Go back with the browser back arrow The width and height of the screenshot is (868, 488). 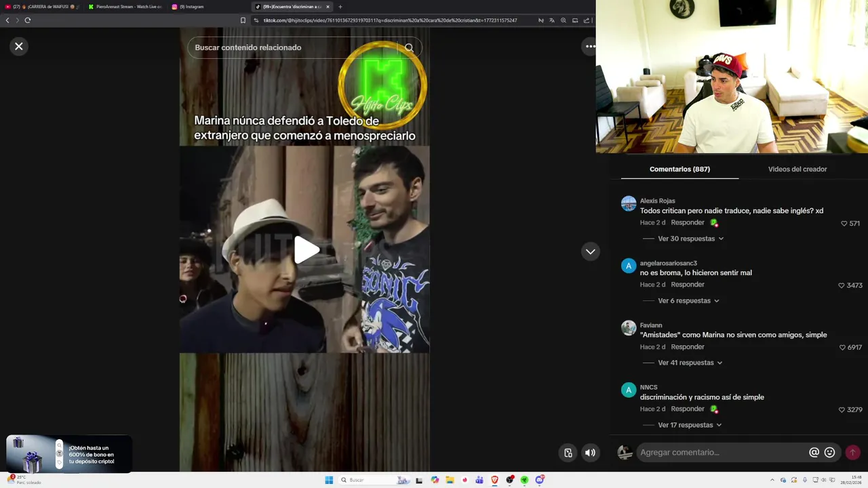tap(7, 20)
